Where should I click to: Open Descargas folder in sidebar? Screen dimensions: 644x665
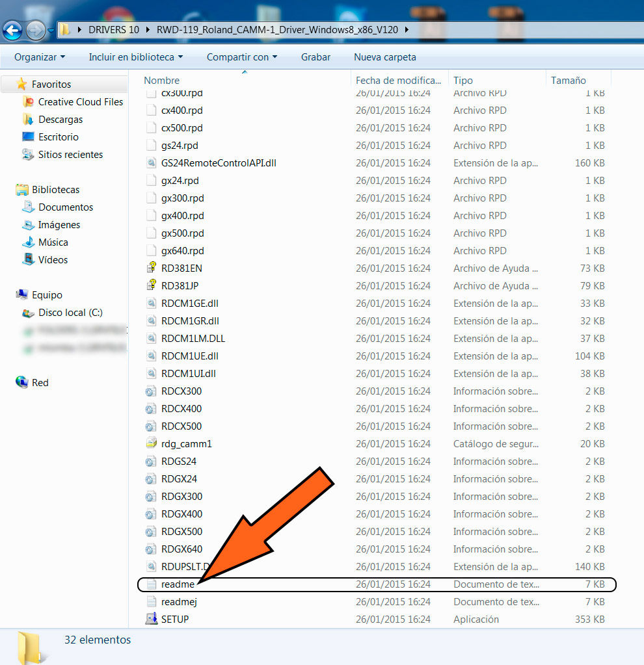60,120
